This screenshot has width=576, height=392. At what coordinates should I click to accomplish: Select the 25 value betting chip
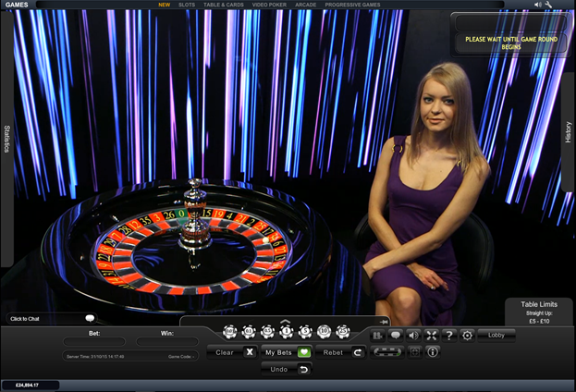[343, 332]
